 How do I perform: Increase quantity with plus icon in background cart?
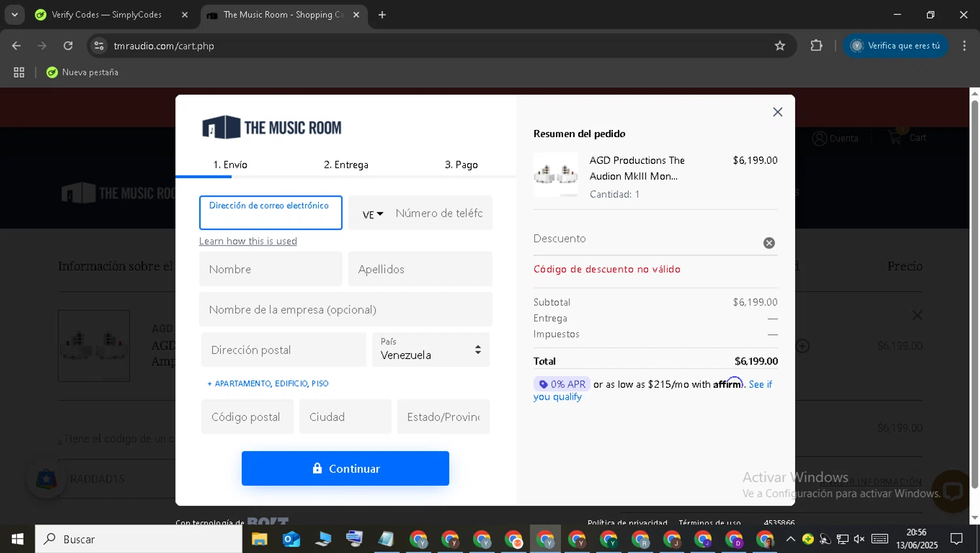[x=802, y=346]
